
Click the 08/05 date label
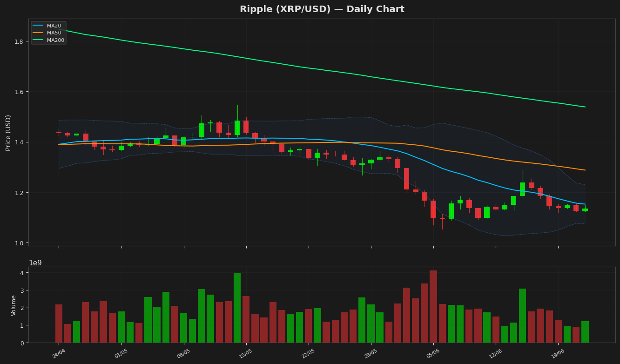pos(184,354)
